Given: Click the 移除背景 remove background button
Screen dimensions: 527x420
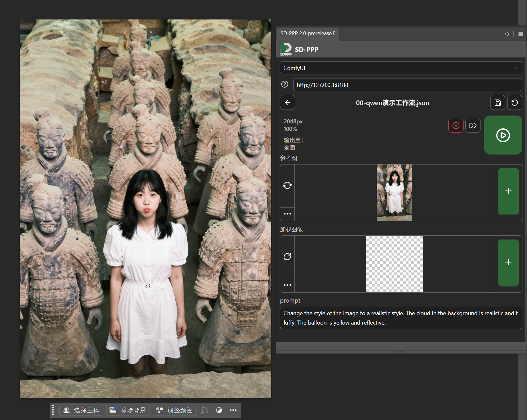Looking at the screenshot, I should (128, 410).
